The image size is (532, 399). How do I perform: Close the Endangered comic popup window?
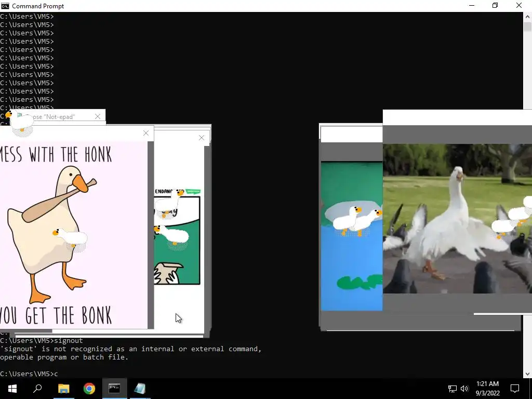coord(202,138)
